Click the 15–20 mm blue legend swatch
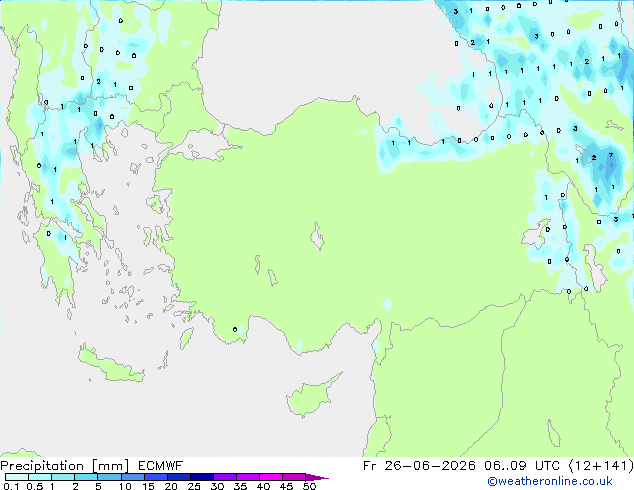 coord(155,477)
